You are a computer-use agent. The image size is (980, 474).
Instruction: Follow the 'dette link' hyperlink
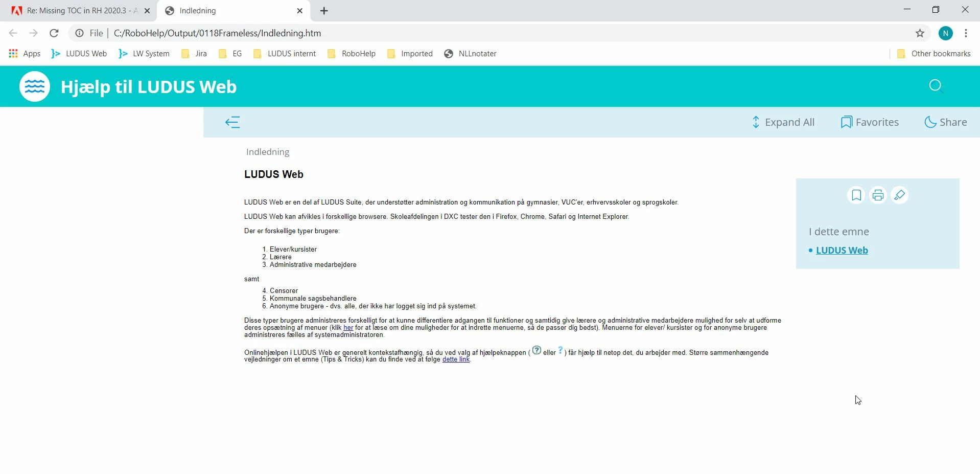point(456,359)
